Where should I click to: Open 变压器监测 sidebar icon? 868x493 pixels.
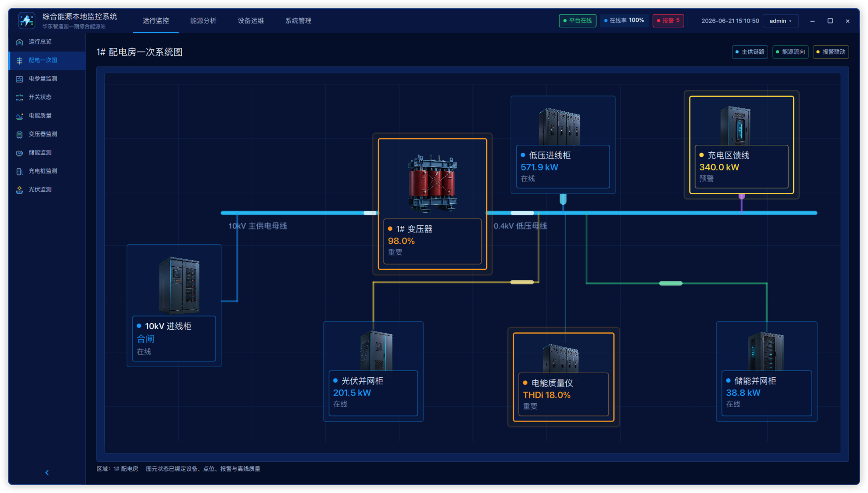point(19,134)
